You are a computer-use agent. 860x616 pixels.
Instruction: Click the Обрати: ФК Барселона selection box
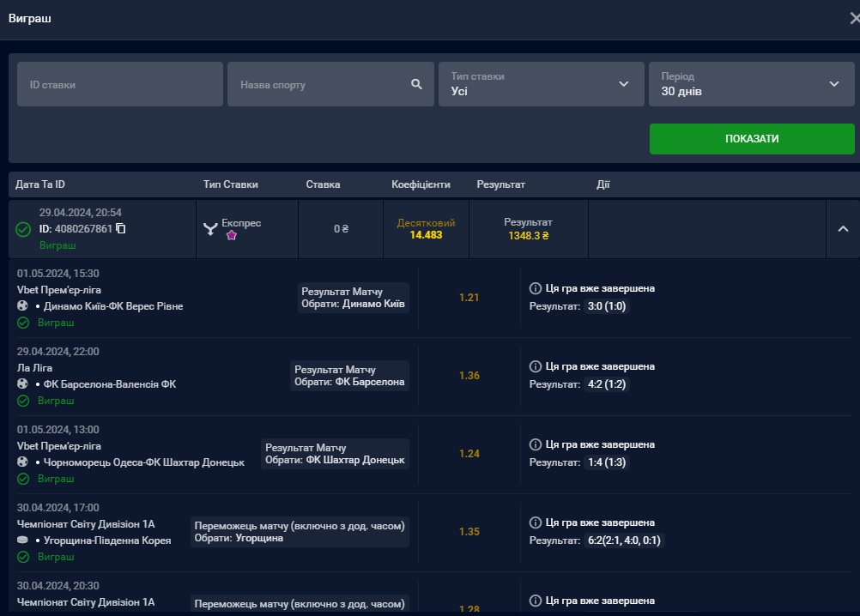click(349, 376)
